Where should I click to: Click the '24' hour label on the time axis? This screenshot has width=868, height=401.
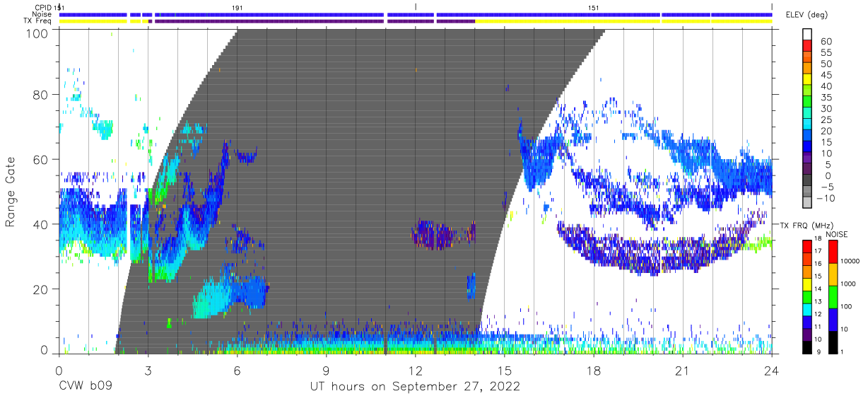coord(771,371)
